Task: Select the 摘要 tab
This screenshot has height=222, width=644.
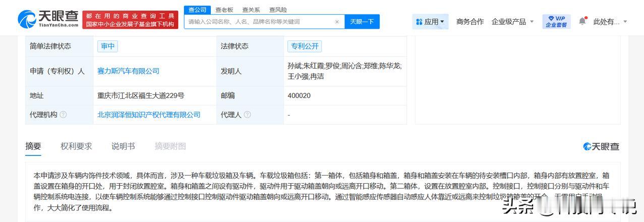Action: (x=33, y=146)
